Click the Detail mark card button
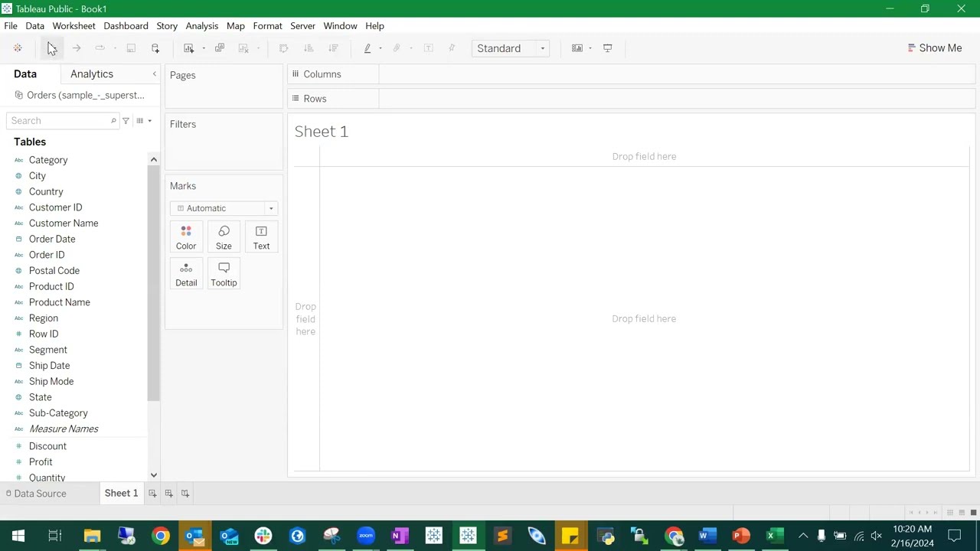This screenshot has width=980, height=551. (x=186, y=274)
